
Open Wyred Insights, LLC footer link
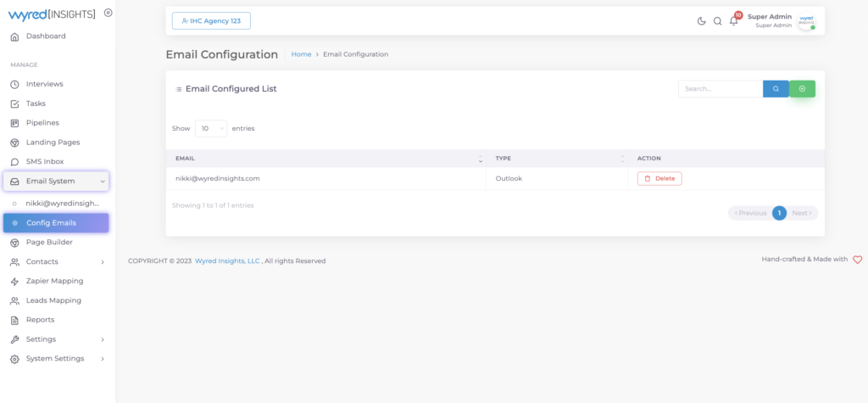coord(227,260)
